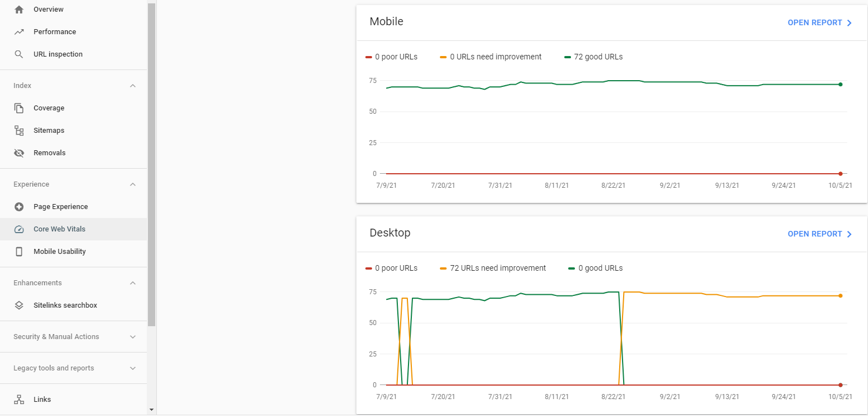Click the Sitemaps tree icon
This screenshot has width=868, height=417.
click(x=19, y=131)
